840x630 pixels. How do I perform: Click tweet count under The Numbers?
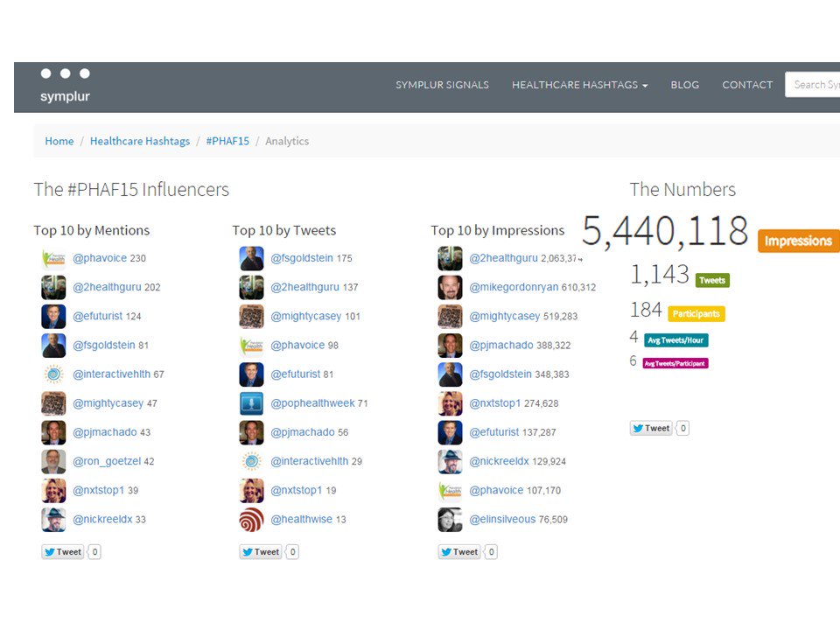[682, 428]
